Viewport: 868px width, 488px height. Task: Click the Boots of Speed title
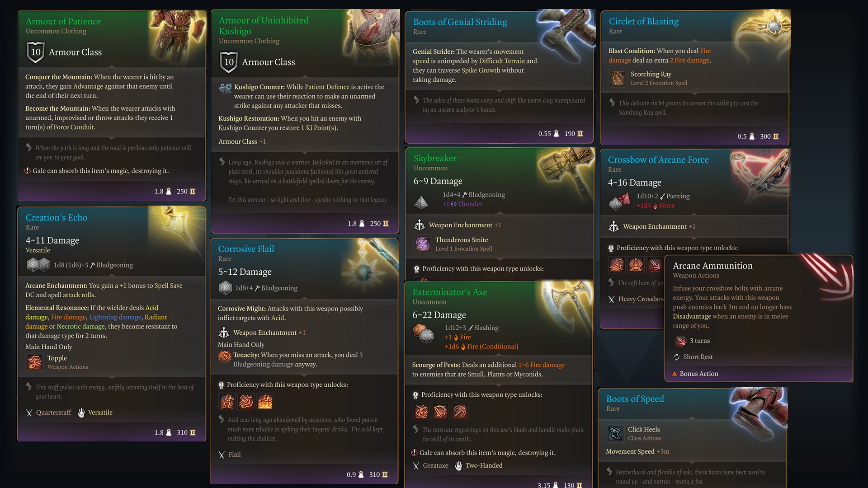click(x=635, y=399)
